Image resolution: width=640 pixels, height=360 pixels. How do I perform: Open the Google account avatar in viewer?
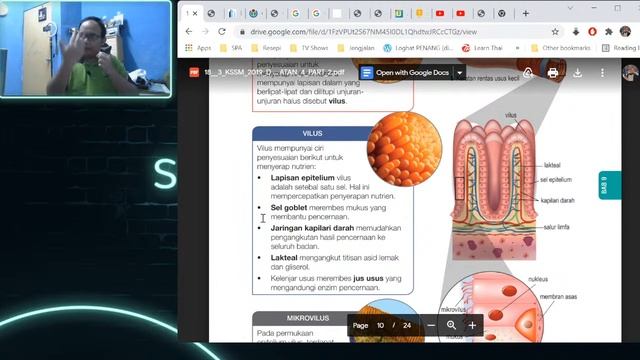pyautogui.click(x=631, y=73)
